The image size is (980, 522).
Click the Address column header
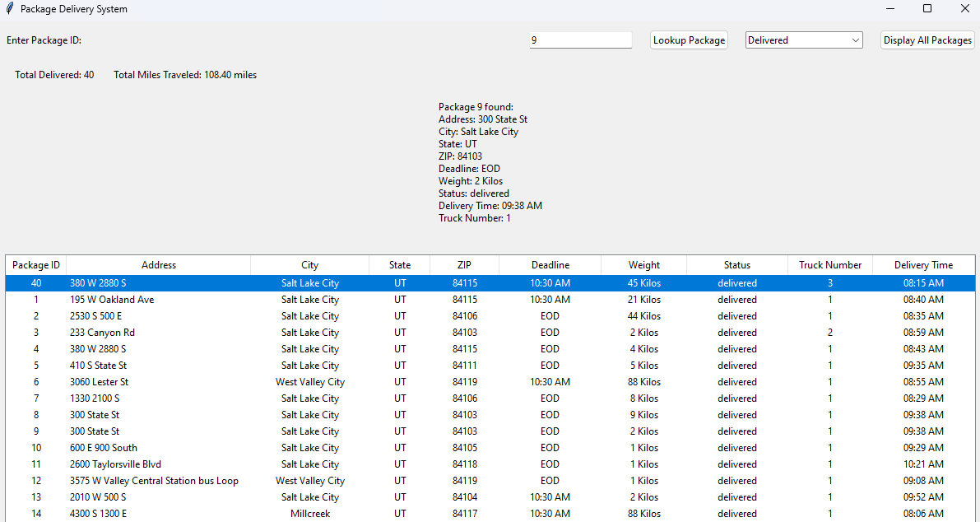[x=158, y=264]
